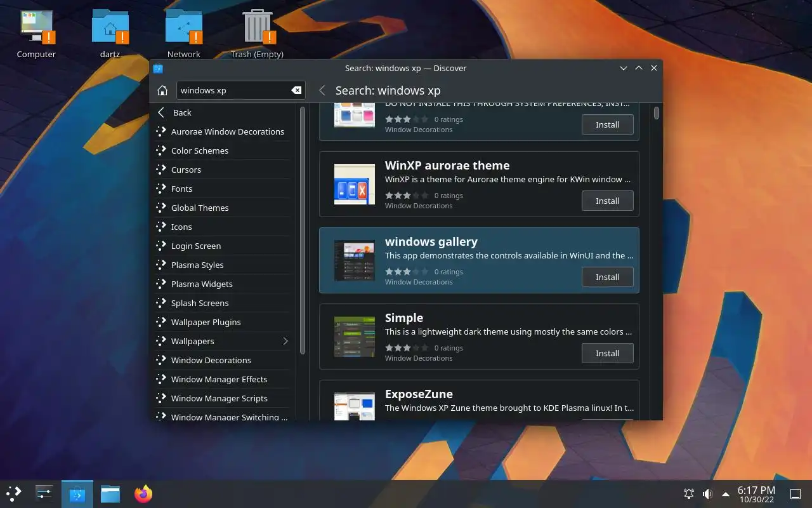Click the Plasma Styles category icon
Screen dimensions: 812x508
161,265
